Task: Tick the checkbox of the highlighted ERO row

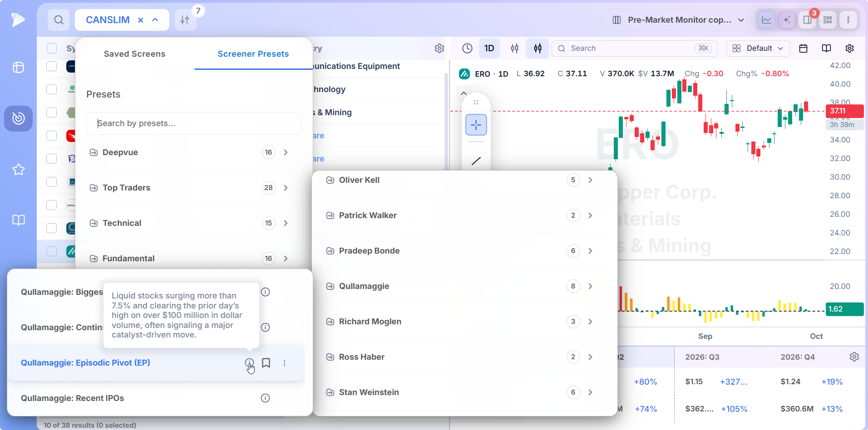Action: click(x=52, y=251)
